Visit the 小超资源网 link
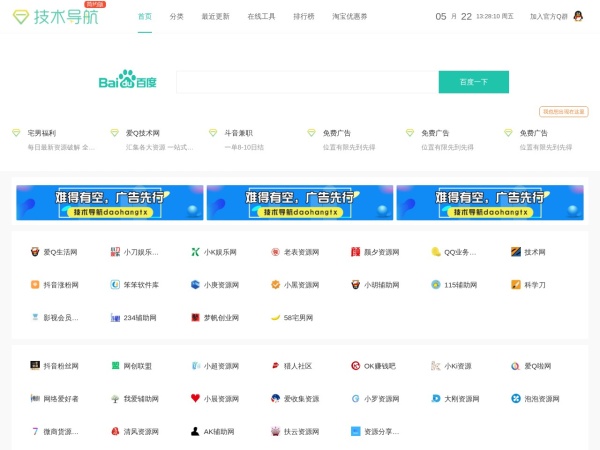 pos(221,366)
